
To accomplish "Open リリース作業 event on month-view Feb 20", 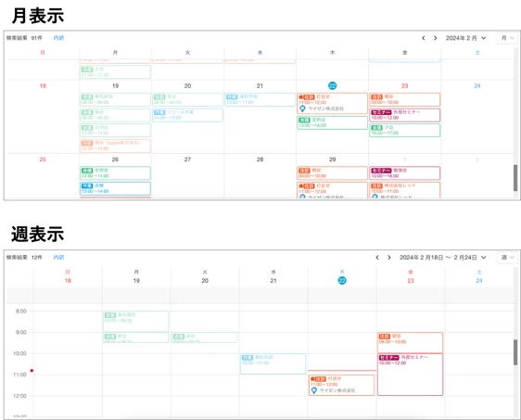I will coord(188,115).
